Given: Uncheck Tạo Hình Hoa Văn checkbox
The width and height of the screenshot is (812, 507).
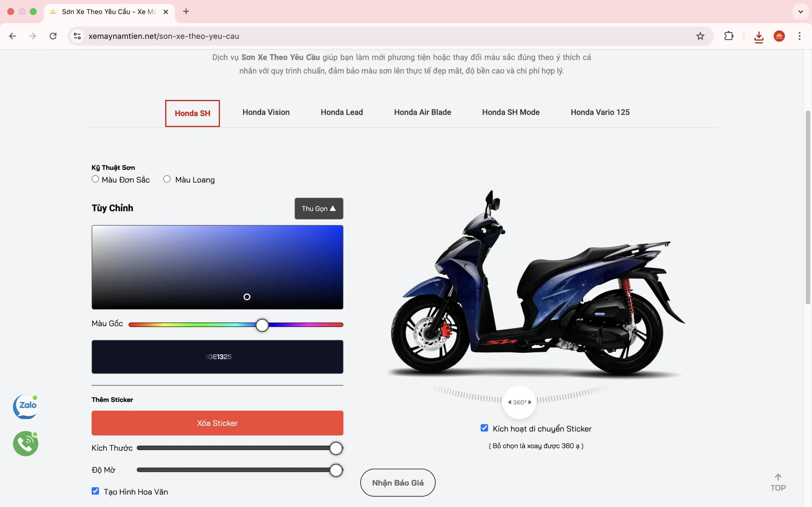Looking at the screenshot, I should pyautogui.click(x=95, y=491).
